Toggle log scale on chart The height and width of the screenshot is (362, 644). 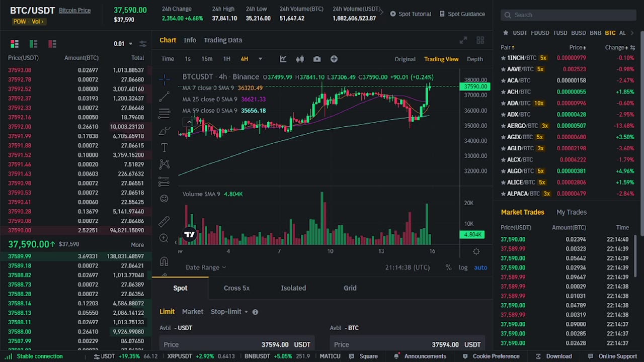[x=463, y=267]
